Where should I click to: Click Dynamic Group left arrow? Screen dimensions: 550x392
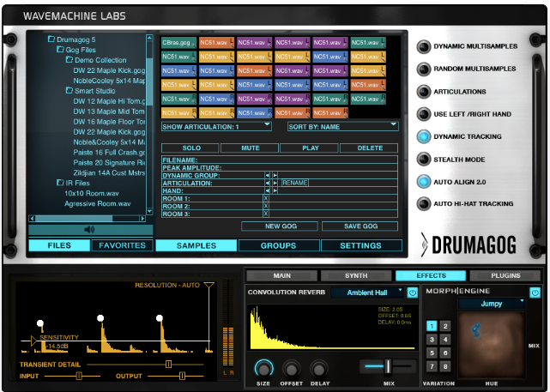pyautogui.click(x=268, y=175)
